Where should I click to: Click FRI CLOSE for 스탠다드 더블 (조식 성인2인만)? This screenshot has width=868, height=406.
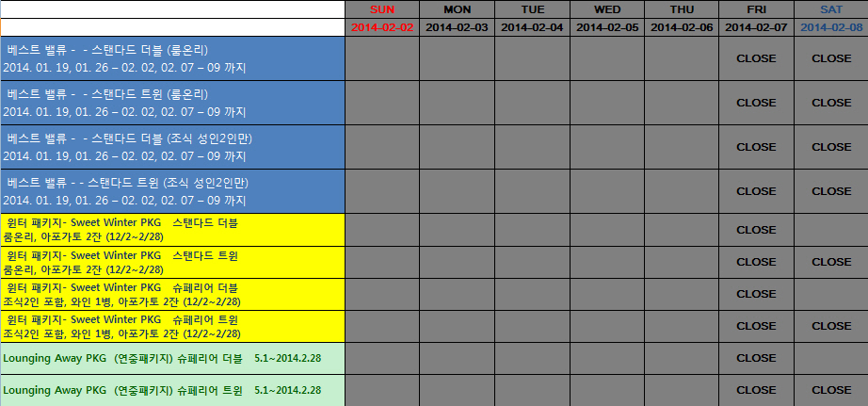(756, 147)
